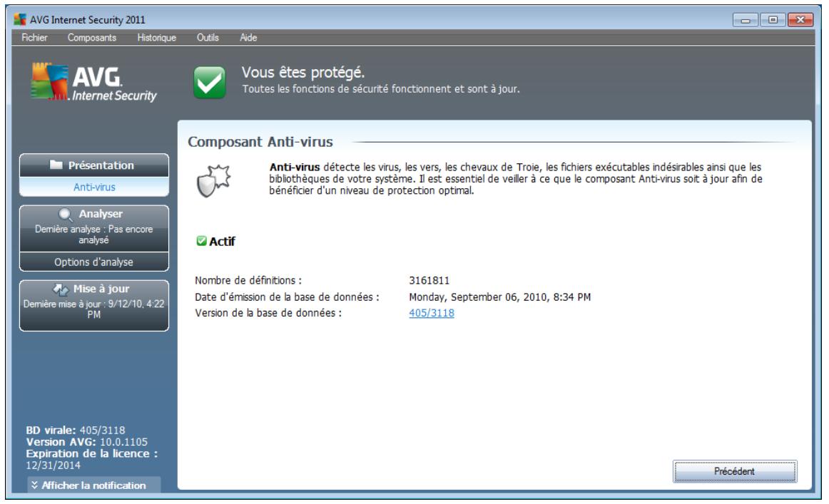This screenshot has height=504, width=829.
Task: Click the Analyser magnifier icon
Action: pos(65,214)
